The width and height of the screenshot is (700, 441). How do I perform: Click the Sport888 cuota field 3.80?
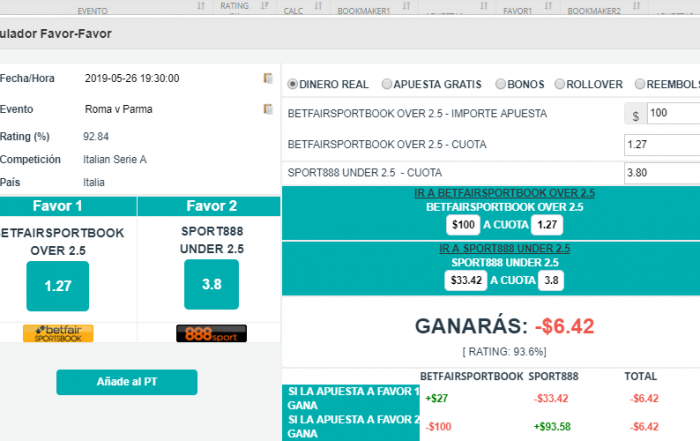click(x=662, y=173)
